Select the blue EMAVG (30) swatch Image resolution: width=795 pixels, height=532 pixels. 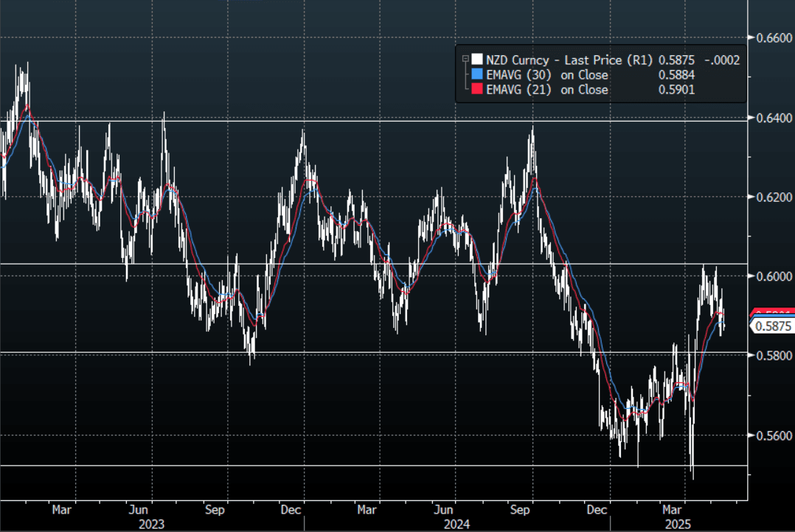point(476,75)
